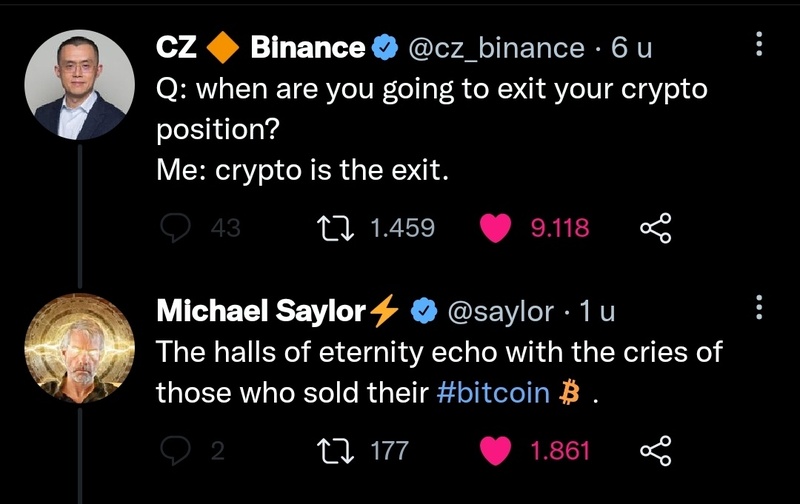Screen dimensions: 800x504
Task: Like CZ Binance's tweet
Action: (x=497, y=229)
